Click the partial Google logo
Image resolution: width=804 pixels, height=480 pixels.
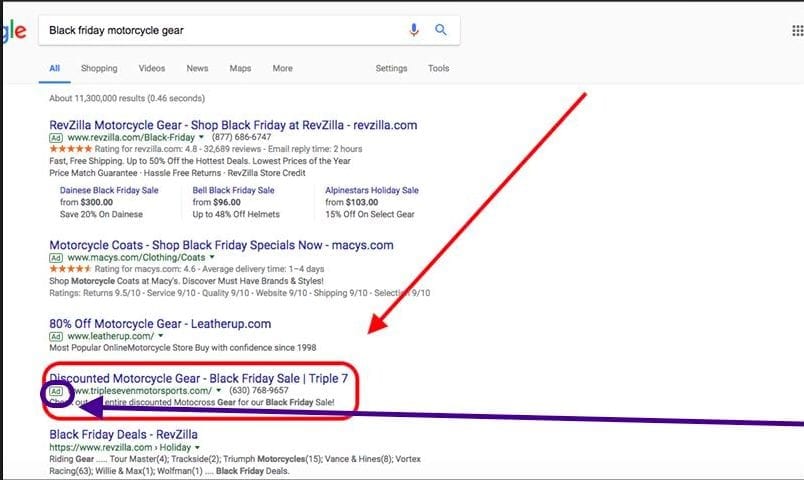[14, 31]
